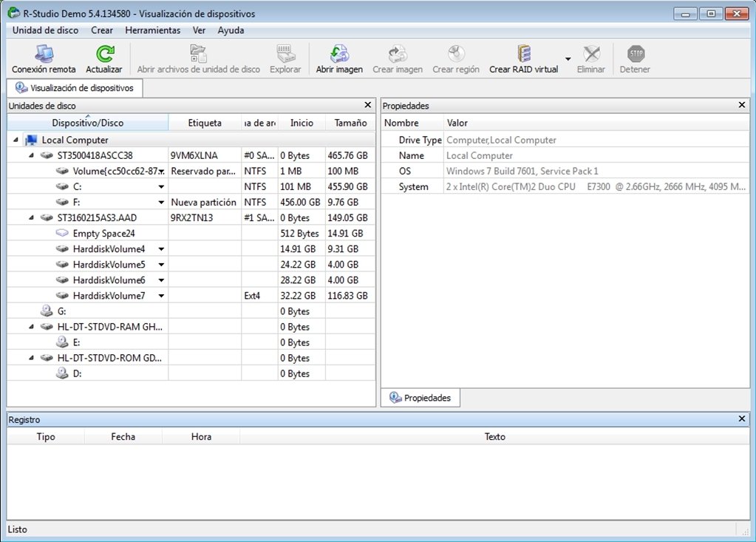The image size is (756, 542).
Task: Click the F: partition icon
Action: [62, 202]
